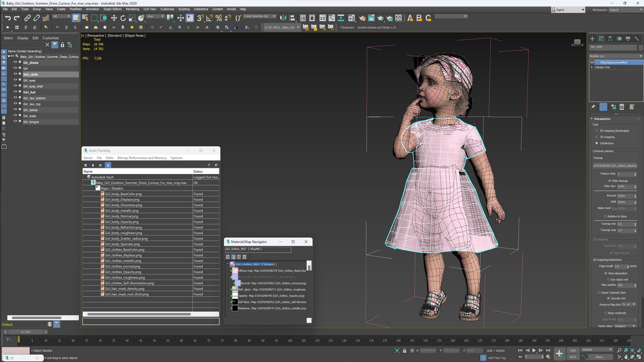Open the Rendered Frame Window icon
Image resolution: width=644 pixels, height=362 pixels.
coord(371,18)
